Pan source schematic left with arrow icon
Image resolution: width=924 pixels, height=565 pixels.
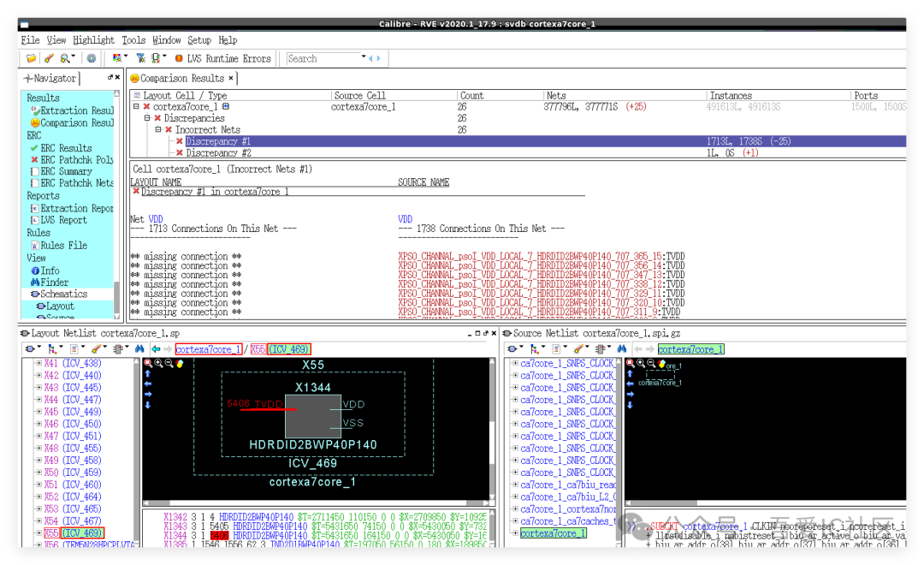[x=630, y=384]
